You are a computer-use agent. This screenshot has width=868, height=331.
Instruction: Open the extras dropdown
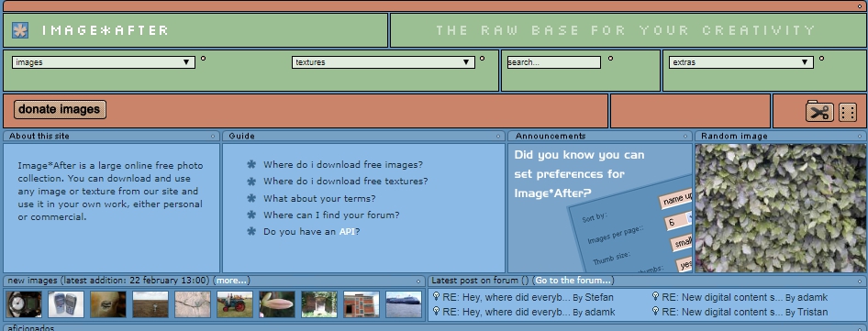741,62
